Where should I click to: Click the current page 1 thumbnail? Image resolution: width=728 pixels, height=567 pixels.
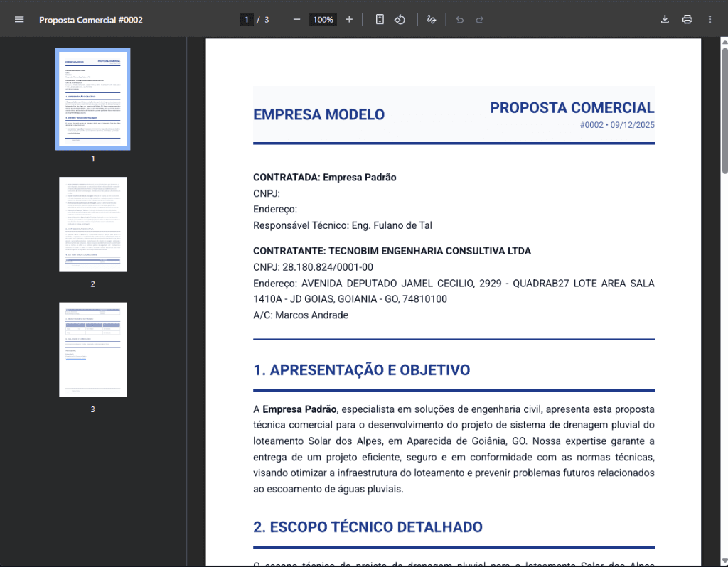tap(92, 99)
